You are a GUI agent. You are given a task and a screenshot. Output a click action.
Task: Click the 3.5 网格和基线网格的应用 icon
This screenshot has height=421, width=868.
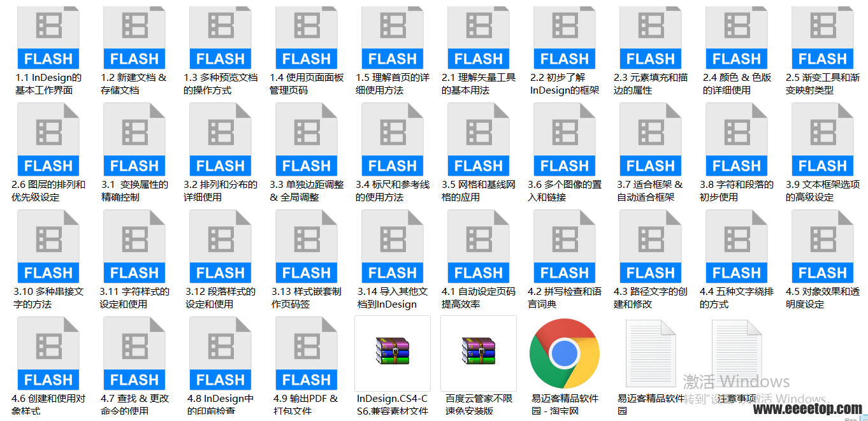point(479,139)
